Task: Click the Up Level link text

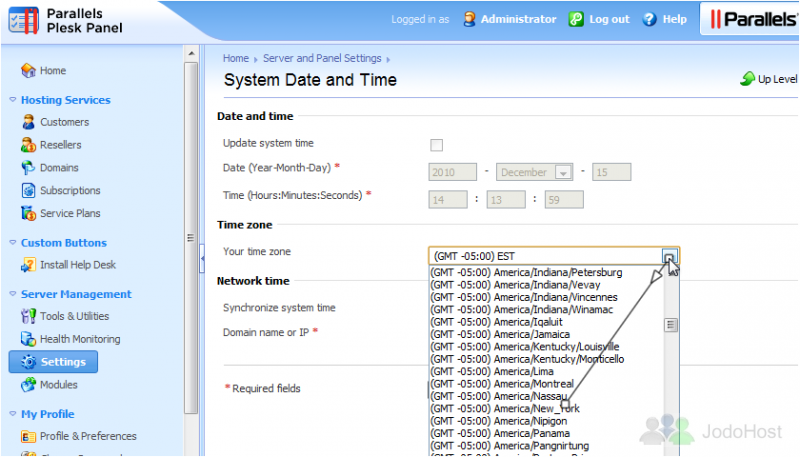Action: pyautogui.click(x=777, y=79)
